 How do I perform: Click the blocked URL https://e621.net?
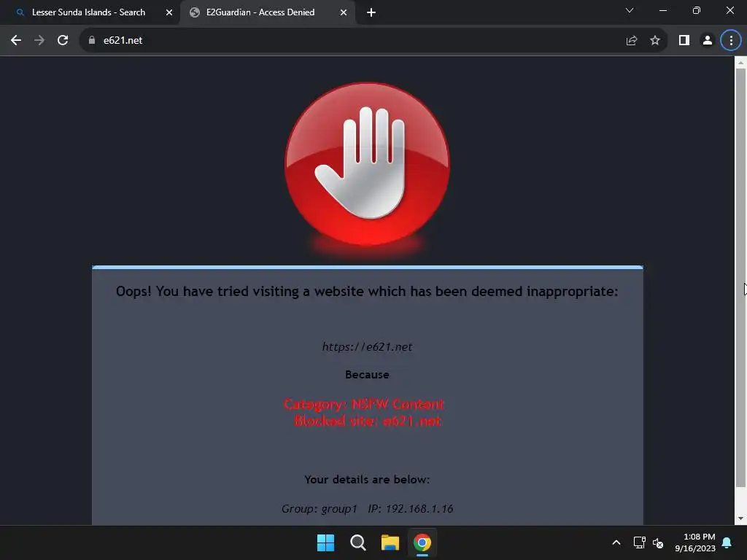[x=367, y=346]
